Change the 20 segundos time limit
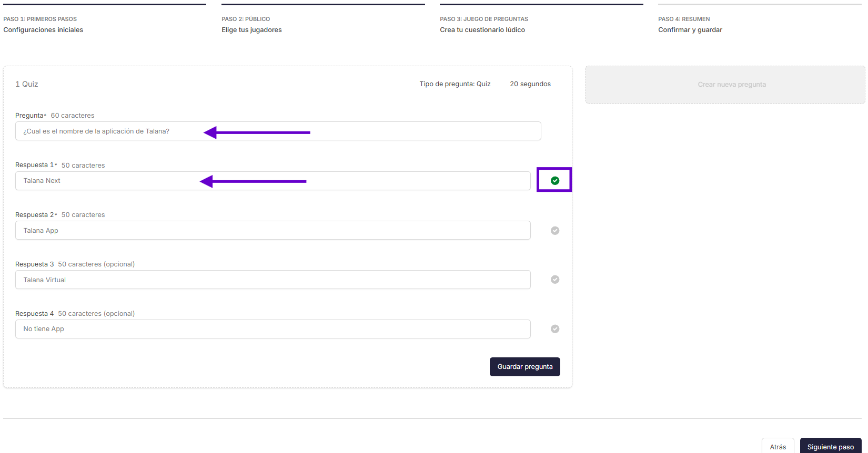868x453 pixels. (530, 84)
